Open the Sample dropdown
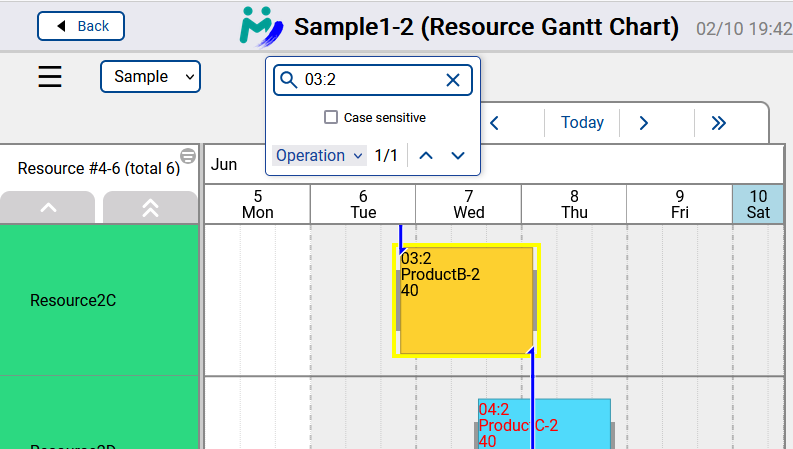Image resolution: width=793 pixels, height=449 pixels. (x=150, y=77)
